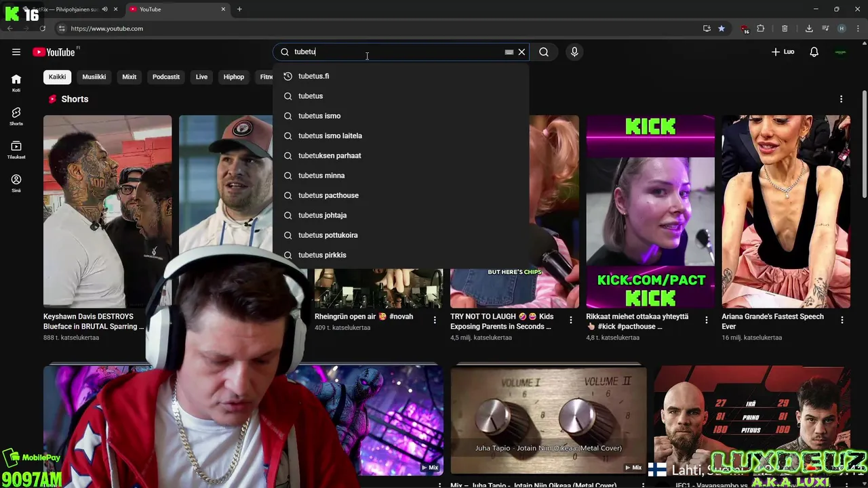The width and height of the screenshot is (868, 488).
Task: Click the page vertical scrollbar
Action: [864, 146]
